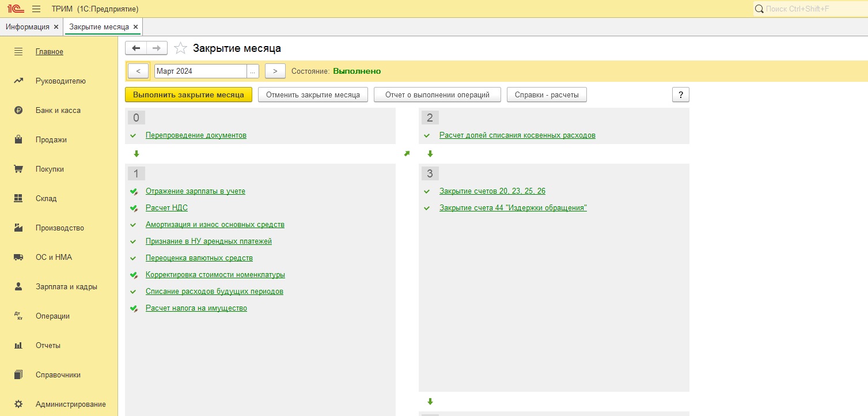Click the Администрирование gear icon
868x416 pixels.
[18, 404]
